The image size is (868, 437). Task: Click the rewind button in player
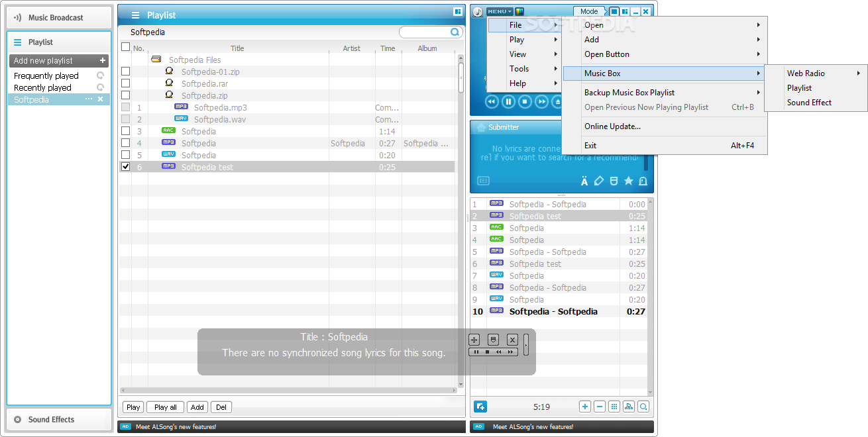tap(492, 101)
